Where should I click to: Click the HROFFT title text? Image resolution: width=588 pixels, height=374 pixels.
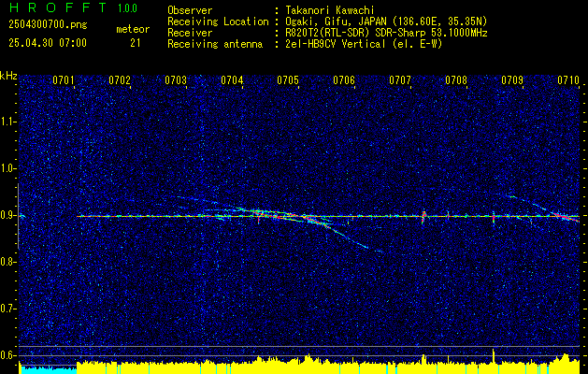point(58,7)
